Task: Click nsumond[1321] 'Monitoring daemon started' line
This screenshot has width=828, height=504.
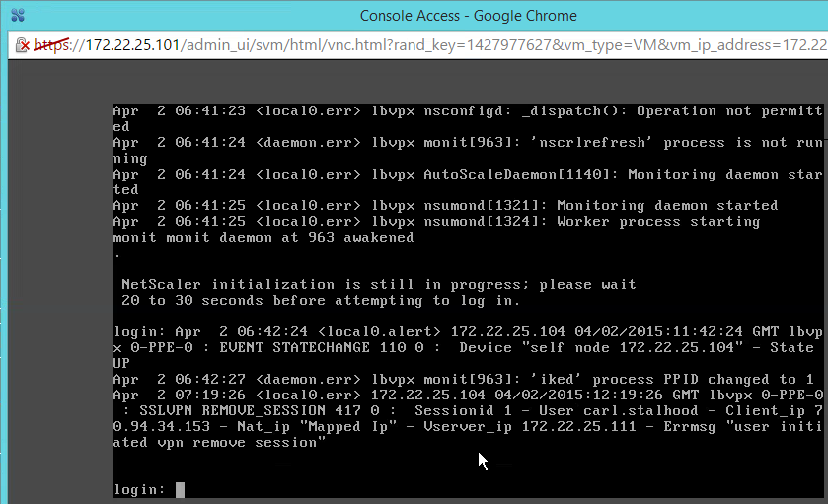Action: click(446, 205)
